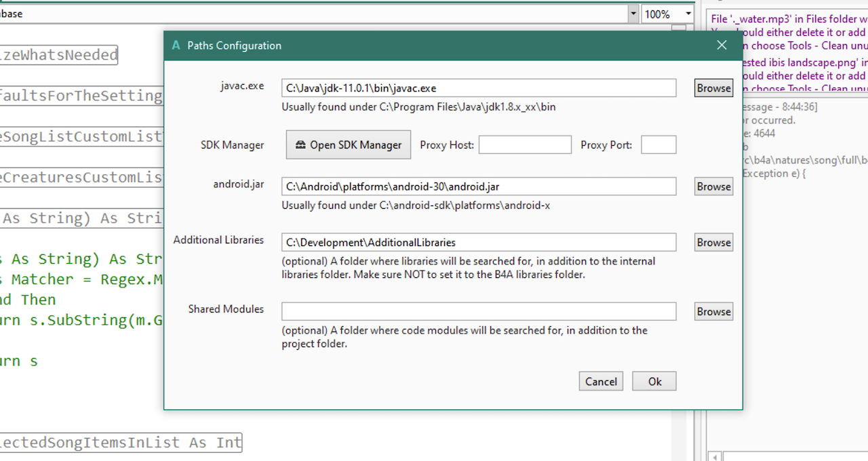
Task: Focus the javac.exe path field
Action: pos(479,88)
